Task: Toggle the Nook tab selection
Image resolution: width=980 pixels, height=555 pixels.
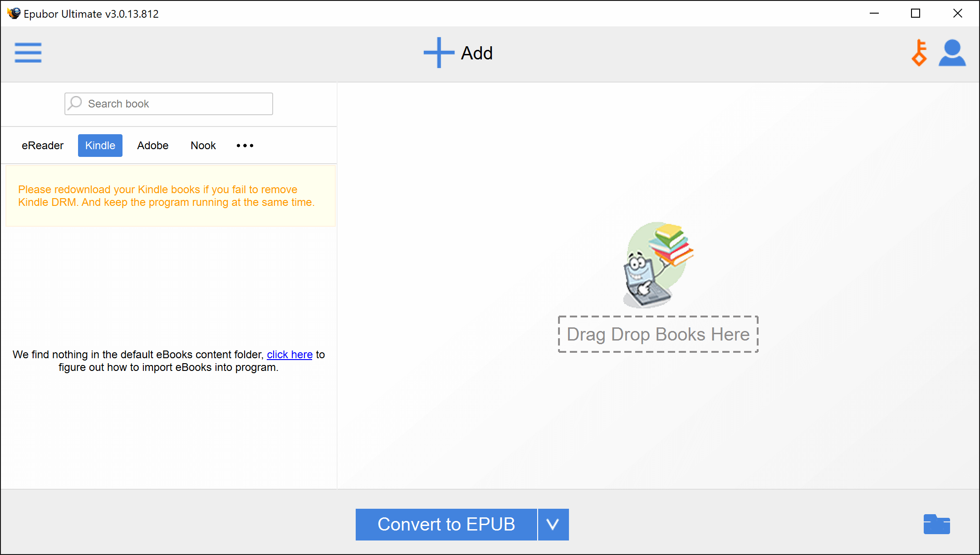Action: 202,145
